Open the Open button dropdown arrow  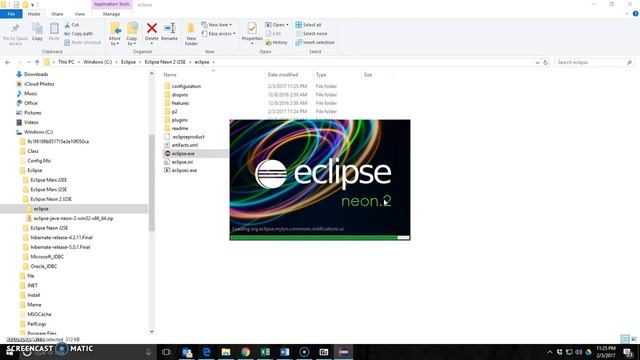pos(287,25)
